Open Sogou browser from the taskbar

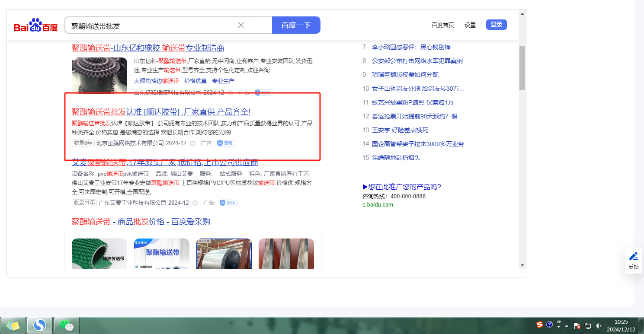click(40, 325)
